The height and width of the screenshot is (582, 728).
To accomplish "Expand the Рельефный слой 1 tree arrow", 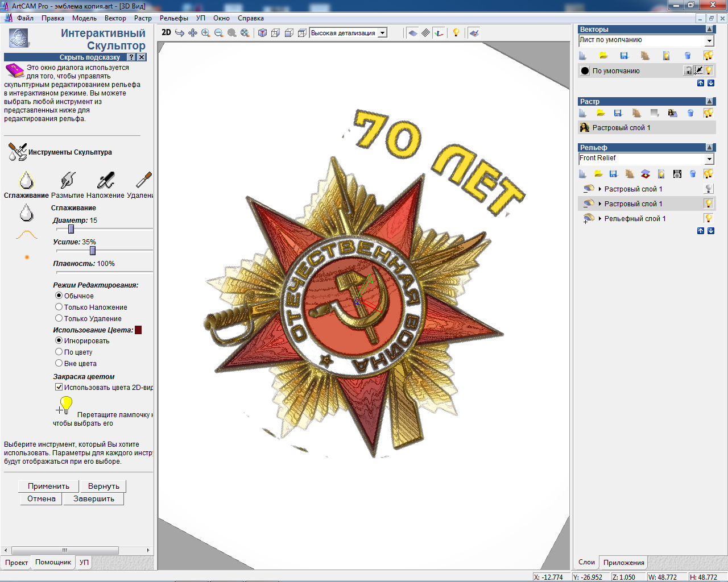I will (x=600, y=218).
